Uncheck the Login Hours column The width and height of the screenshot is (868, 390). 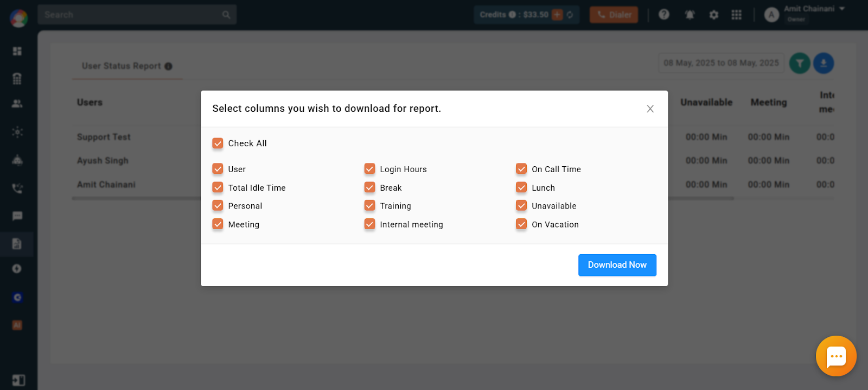click(369, 169)
